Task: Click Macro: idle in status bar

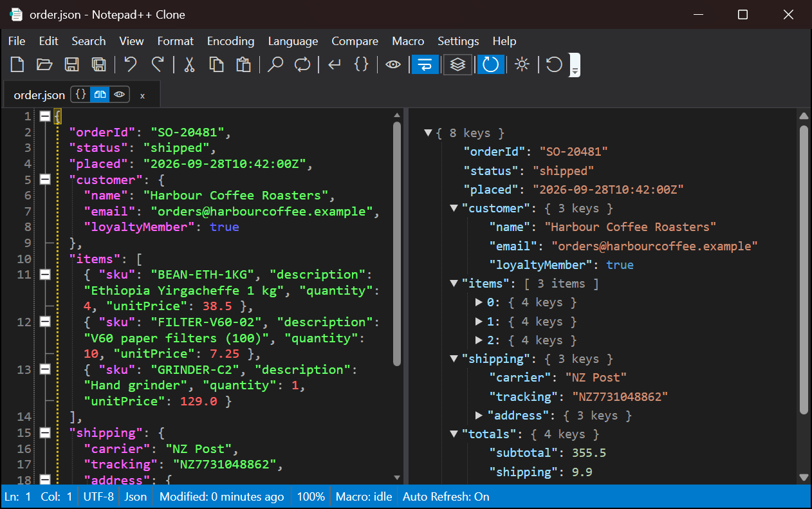Action: click(365, 497)
